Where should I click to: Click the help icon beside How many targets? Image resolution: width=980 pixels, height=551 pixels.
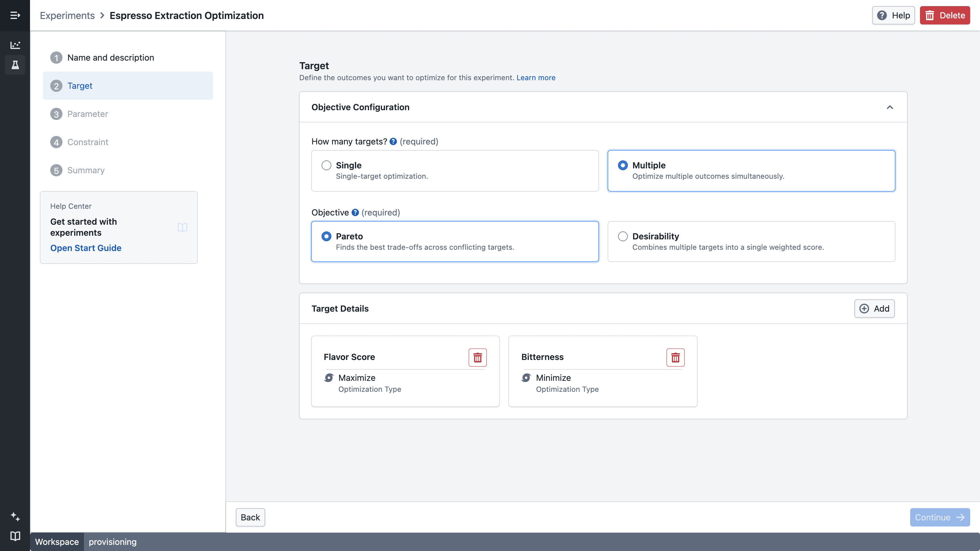coord(393,141)
